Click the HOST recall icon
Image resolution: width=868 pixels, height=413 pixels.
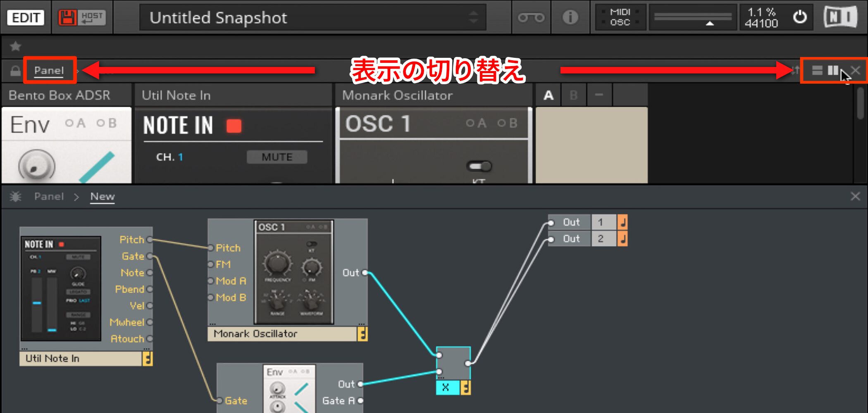click(x=92, y=17)
